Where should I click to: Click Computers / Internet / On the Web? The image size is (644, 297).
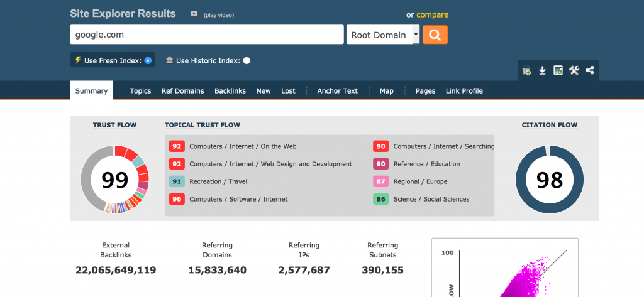[x=243, y=146]
